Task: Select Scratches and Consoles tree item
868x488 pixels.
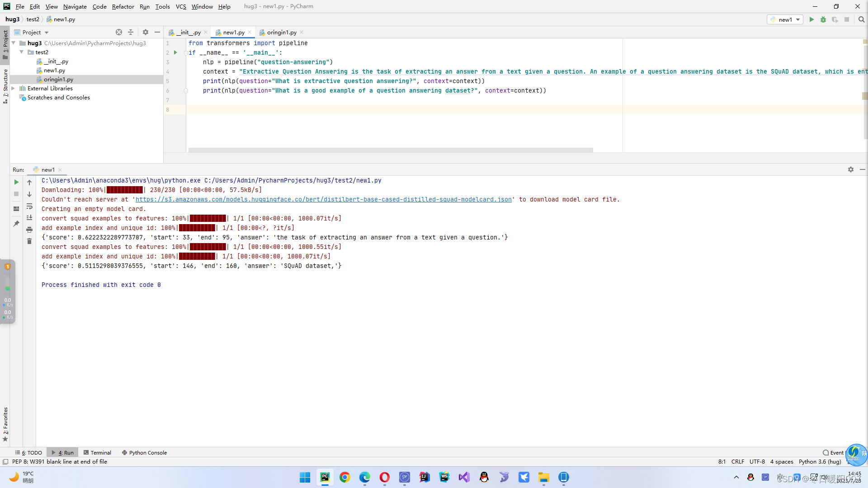Action: click(x=58, y=97)
